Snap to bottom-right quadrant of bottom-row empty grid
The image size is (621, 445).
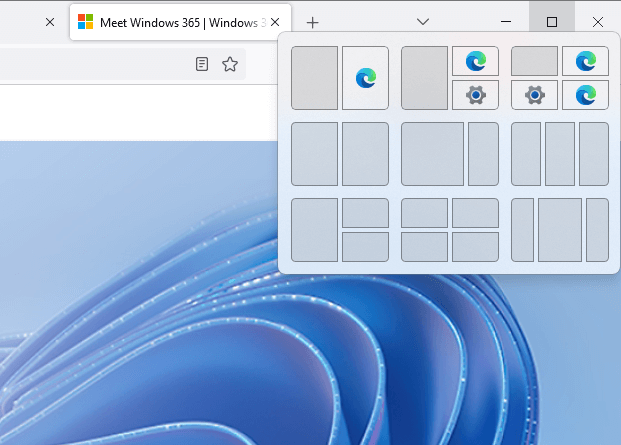pos(475,247)
